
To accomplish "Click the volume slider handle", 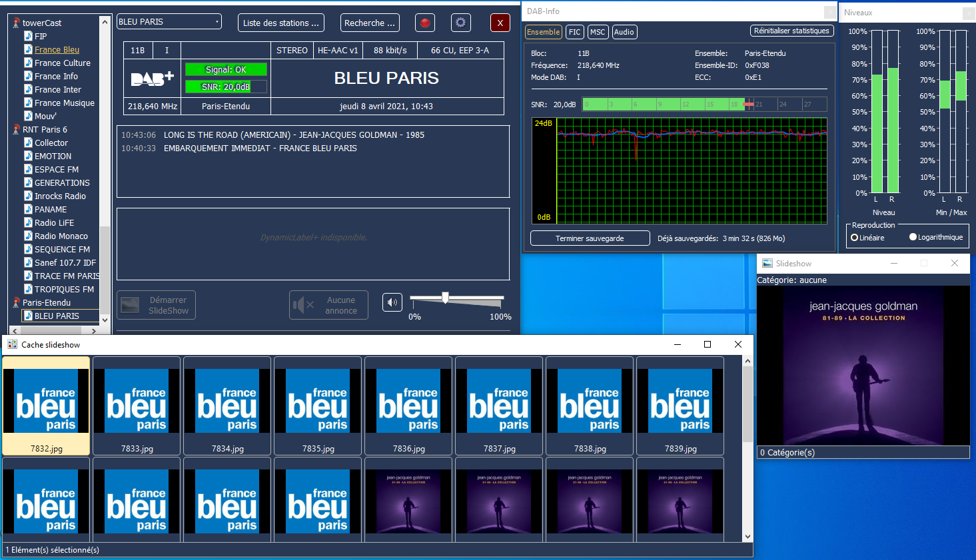I will pos(445,298).
